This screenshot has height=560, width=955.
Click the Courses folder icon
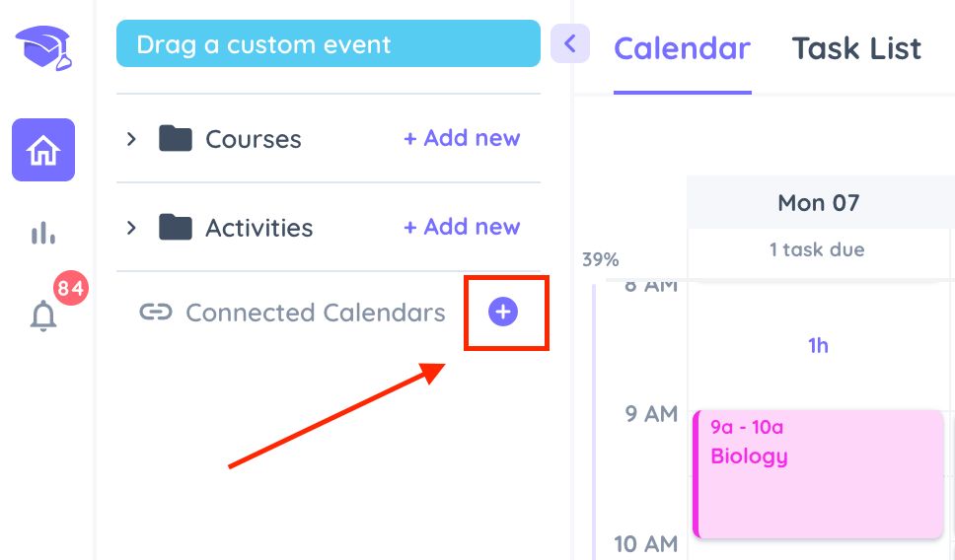[176, 138]
